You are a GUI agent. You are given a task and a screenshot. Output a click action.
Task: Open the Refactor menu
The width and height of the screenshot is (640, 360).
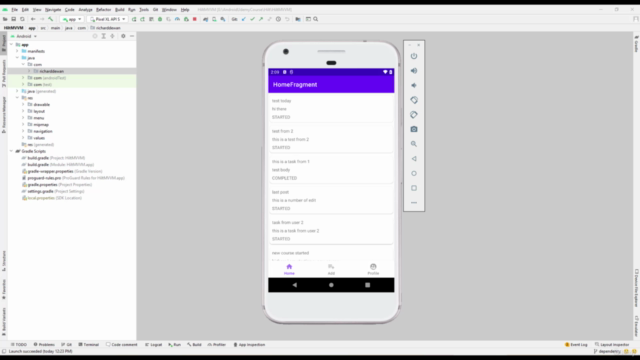tap(103, 9)
